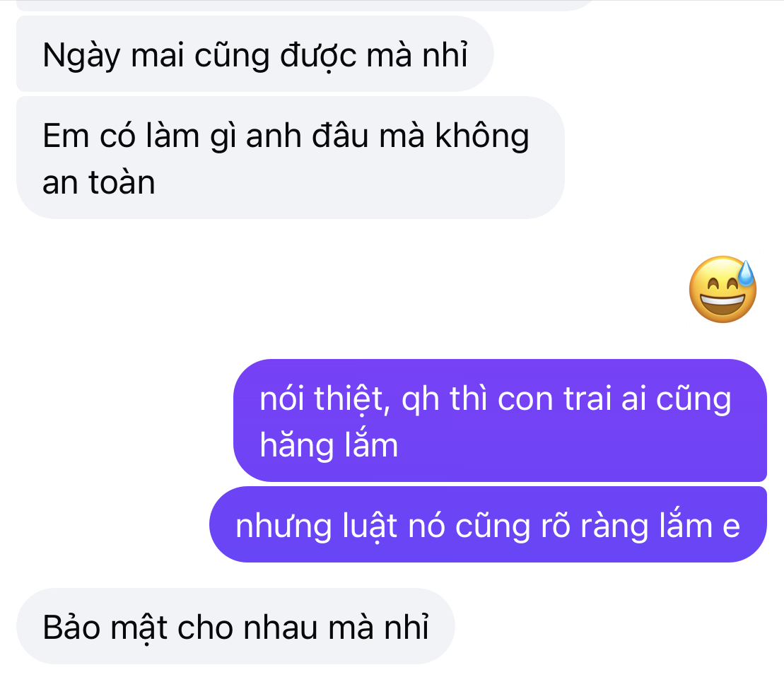Click the words 'nói thiệt' starting the sent message
This screenshot has width=784, height=689.
(322, 400)
